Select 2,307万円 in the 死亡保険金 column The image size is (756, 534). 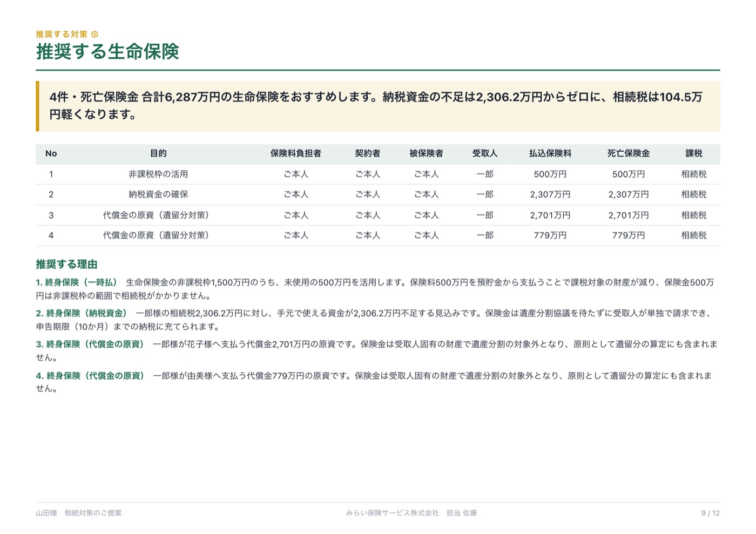pos(629,194)
